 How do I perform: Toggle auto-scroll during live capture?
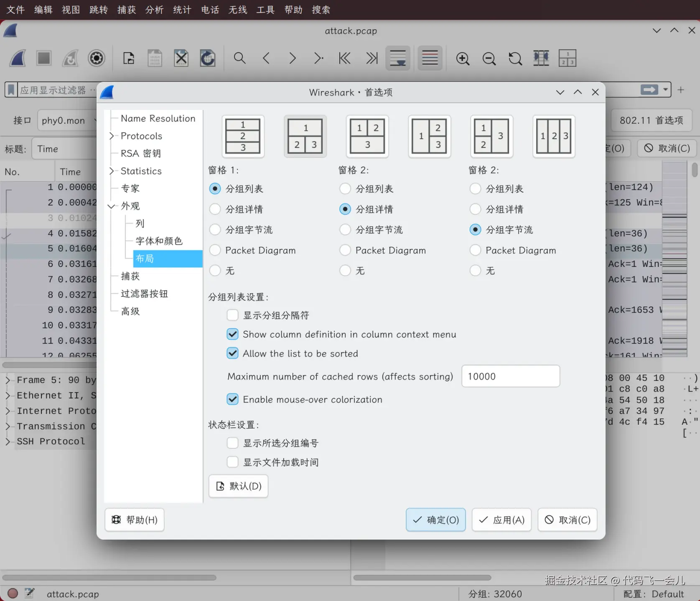click(398, 58)
